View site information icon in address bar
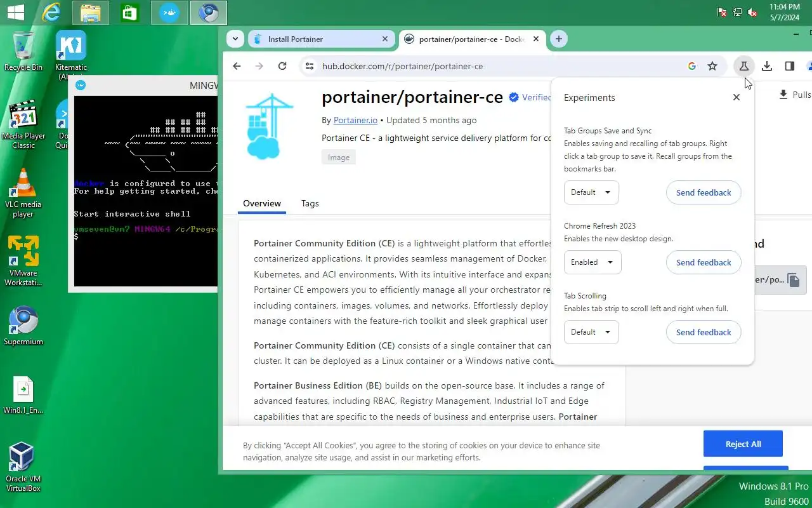The width and height of the screenshot is (812, 508). coord(309,66)
